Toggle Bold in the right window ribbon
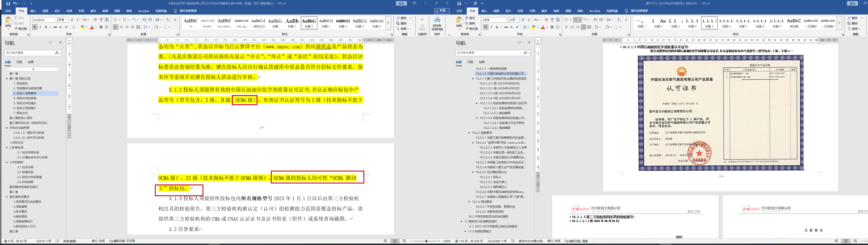The height and width of the screenshot is (245, 868). [x=486, y=27]
